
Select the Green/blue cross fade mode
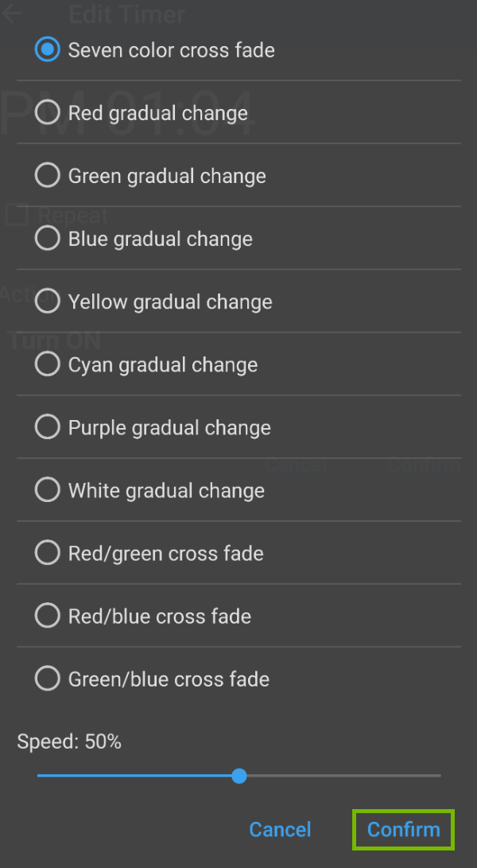tap(47, 678)
